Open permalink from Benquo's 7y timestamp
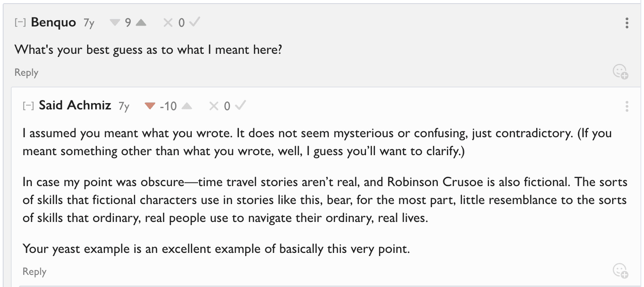 click(89, 23)
